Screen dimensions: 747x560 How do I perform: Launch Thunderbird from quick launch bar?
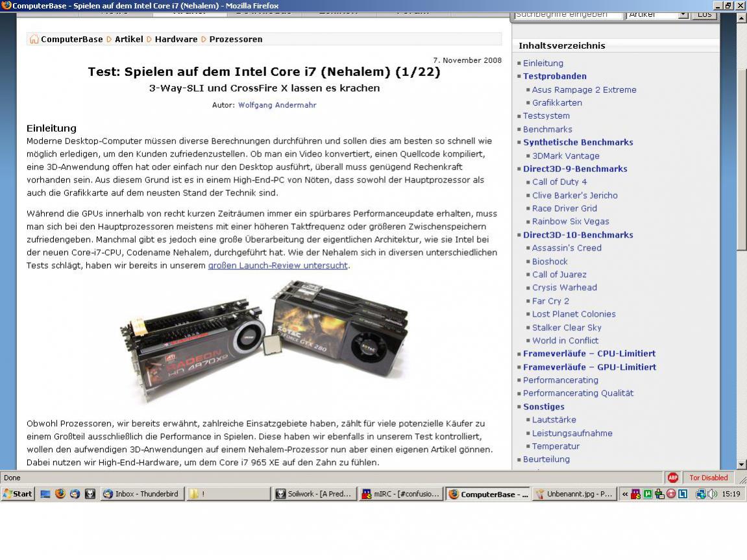tap(75, 494)
